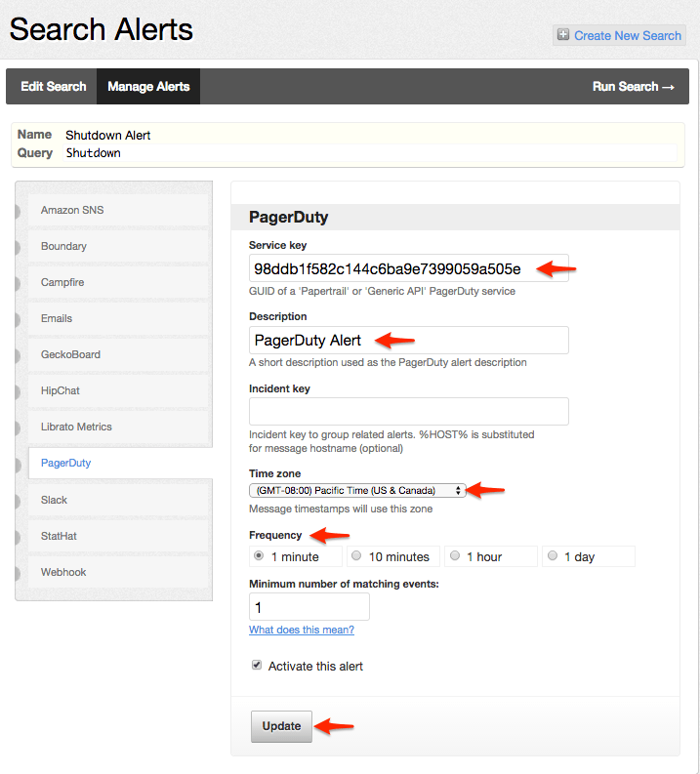Choose Webhook alert service

tap(118, 572)
